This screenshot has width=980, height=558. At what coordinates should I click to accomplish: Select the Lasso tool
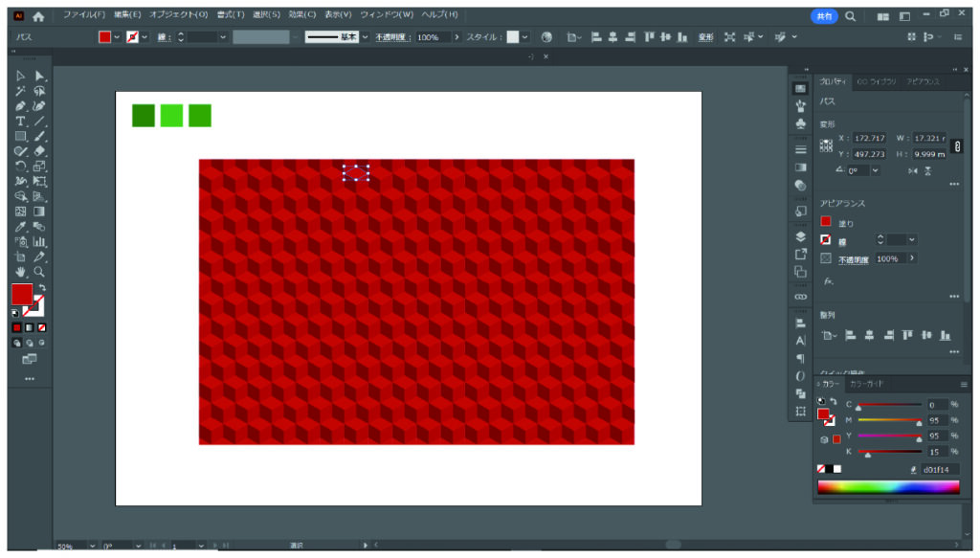point(39,91)
